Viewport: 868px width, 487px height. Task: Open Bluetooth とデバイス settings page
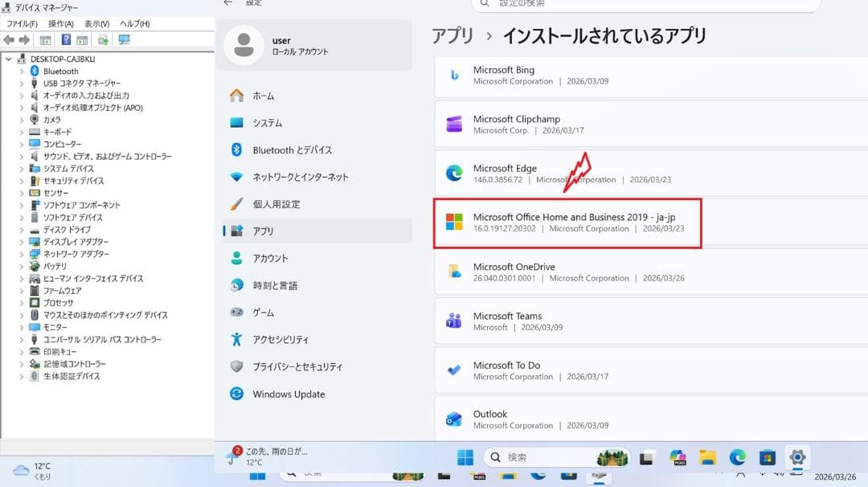tap(317, 150)
